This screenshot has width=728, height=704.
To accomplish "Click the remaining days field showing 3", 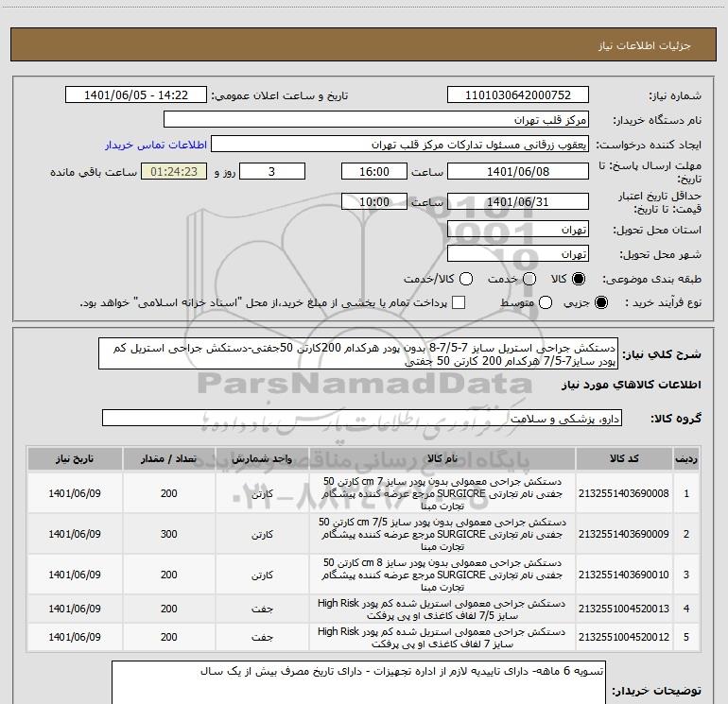I will coord(272,171).
